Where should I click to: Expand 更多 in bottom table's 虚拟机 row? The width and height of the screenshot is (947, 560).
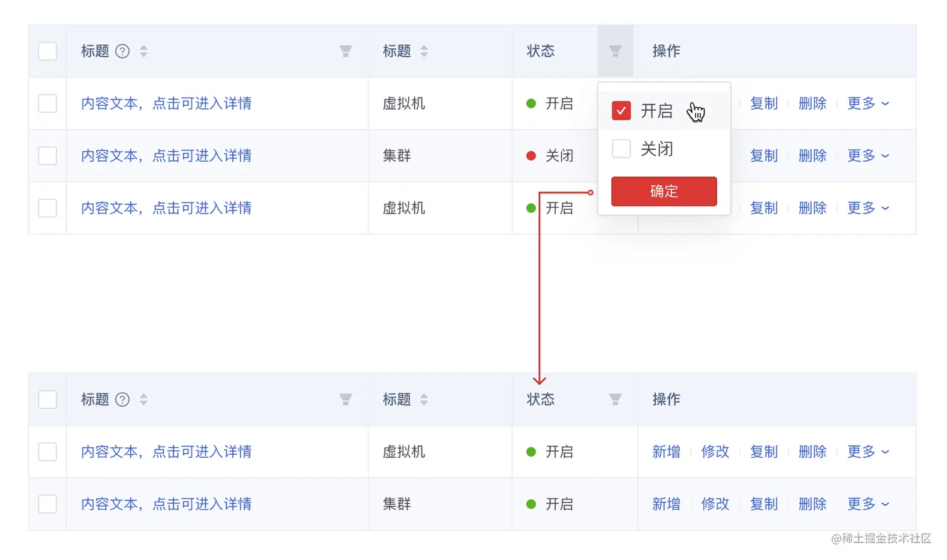868,452
